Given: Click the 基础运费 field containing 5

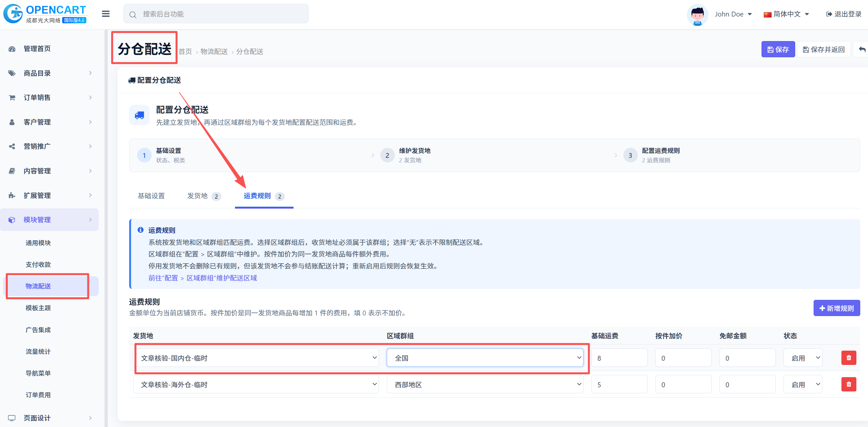Looking at the screenshot, I should click(619, 384).
